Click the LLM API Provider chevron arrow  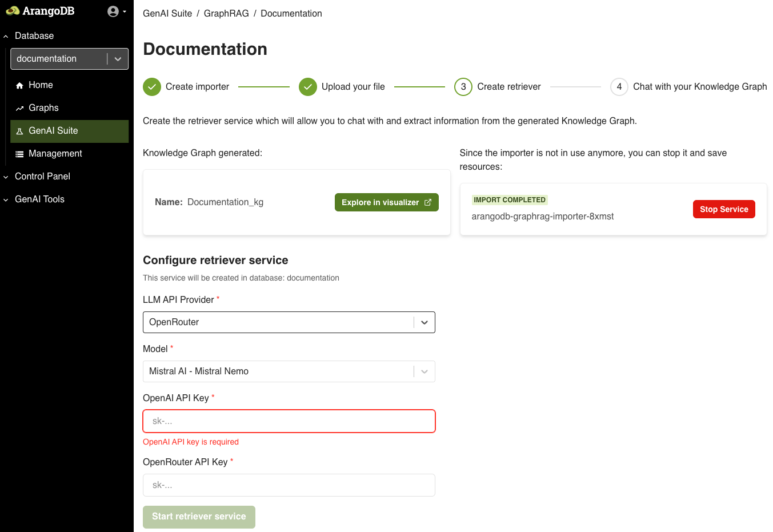pos(424,322)
